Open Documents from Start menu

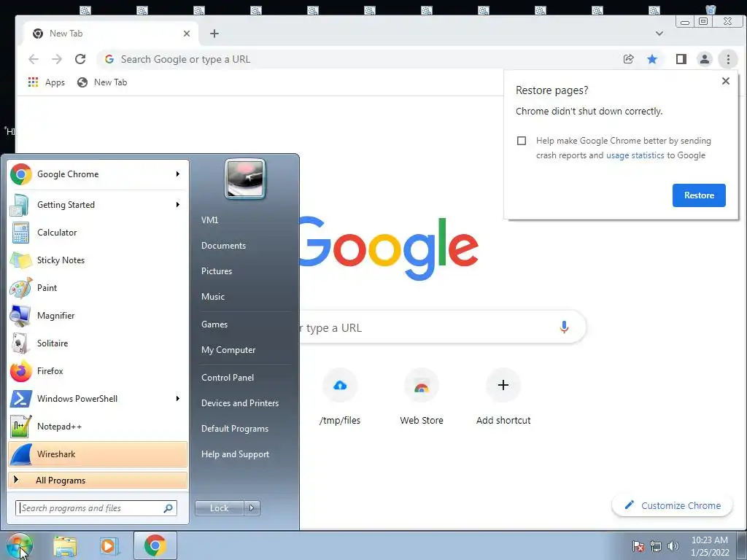[x=223, y=246]
